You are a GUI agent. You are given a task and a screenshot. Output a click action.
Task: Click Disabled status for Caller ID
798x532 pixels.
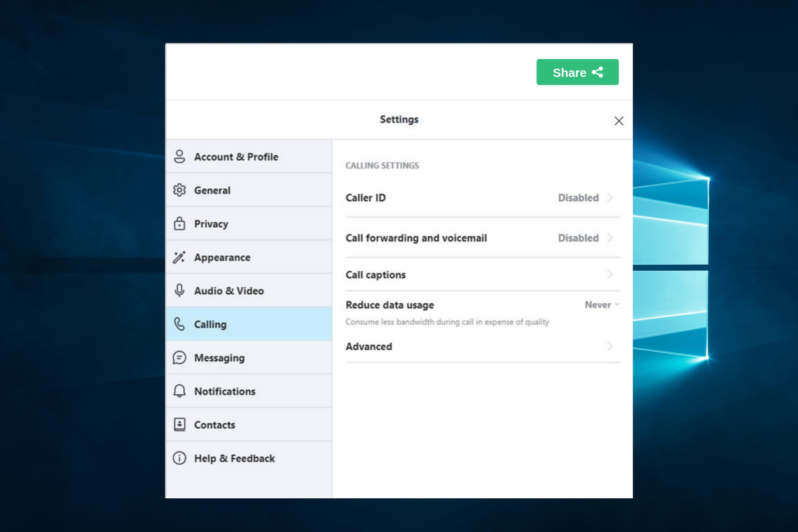(x=578, y=198)
